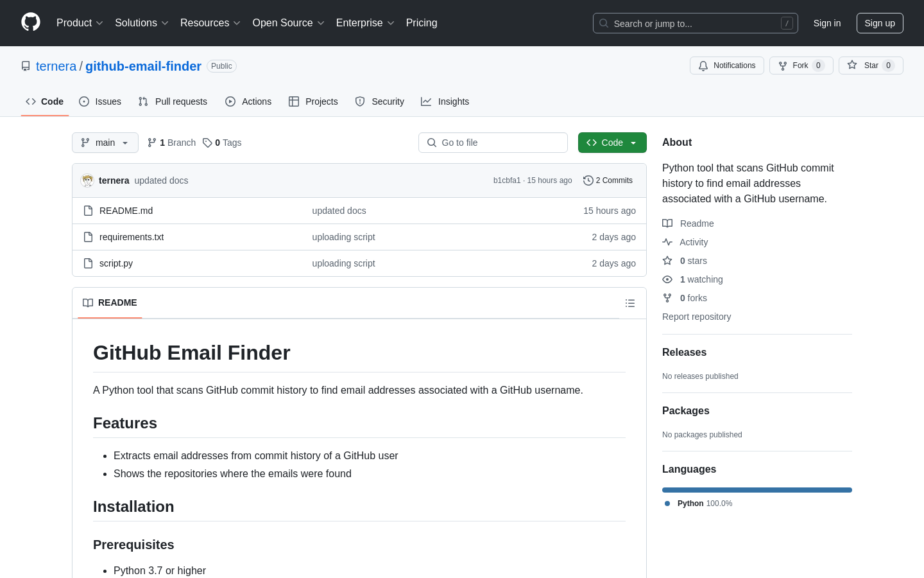924x578 pixels.
Task: Open Python 100.0% language link
Action: 698,504
